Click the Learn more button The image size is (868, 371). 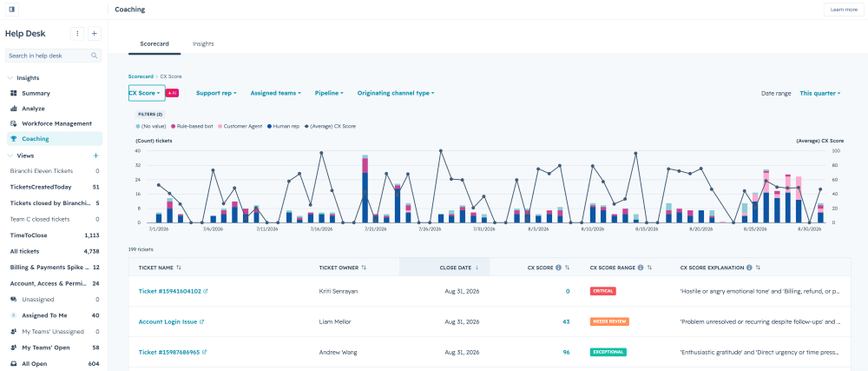point(844,10)
